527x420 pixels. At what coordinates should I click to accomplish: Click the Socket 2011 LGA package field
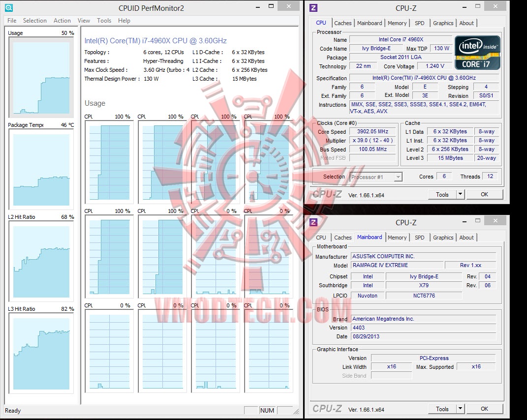tap(401, 57)
